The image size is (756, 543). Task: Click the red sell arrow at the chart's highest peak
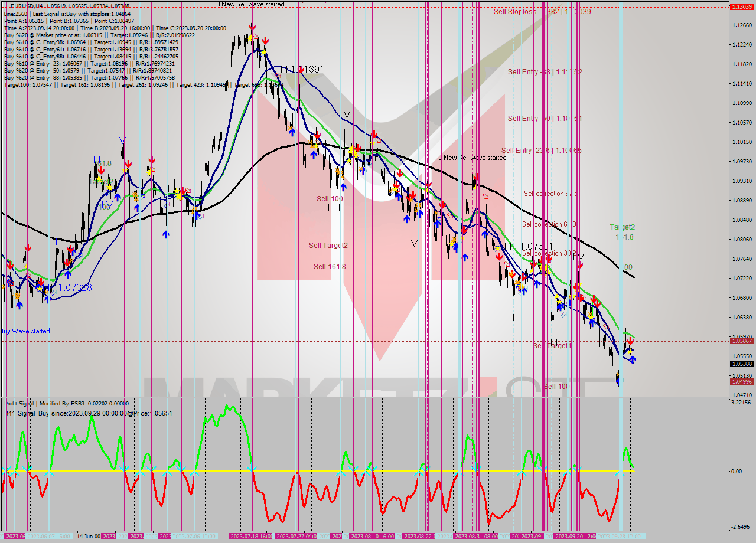[x=253, y=26]
